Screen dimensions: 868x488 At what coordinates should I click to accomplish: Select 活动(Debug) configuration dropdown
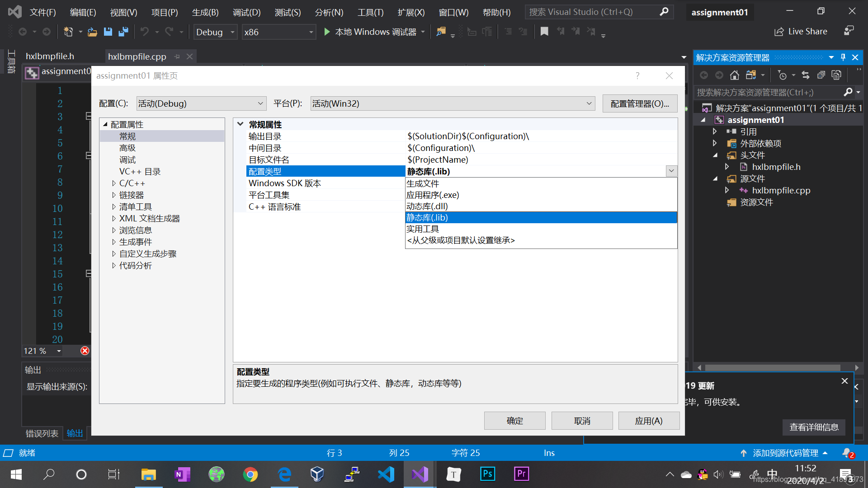pyautogui.click(x=199, y=103)
